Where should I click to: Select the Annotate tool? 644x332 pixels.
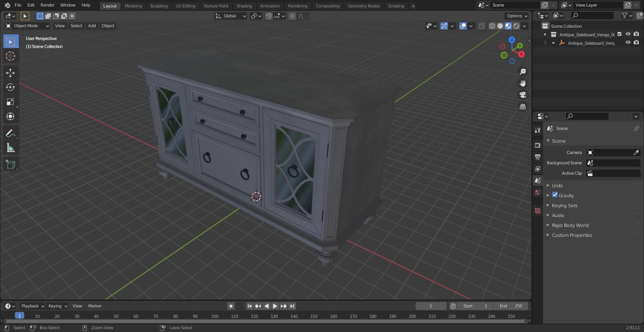tap(10, 133)
